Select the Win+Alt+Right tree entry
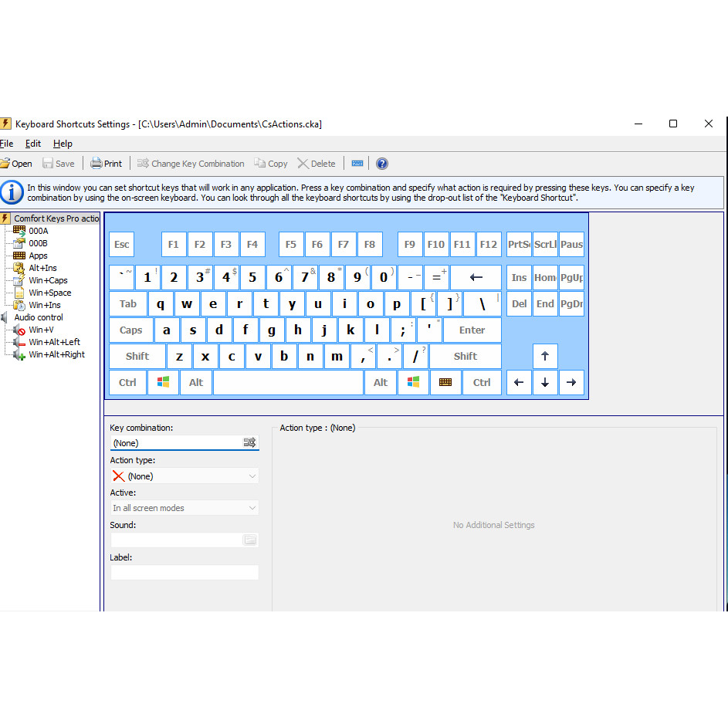The image size is (728, 728). coord(56,354)
